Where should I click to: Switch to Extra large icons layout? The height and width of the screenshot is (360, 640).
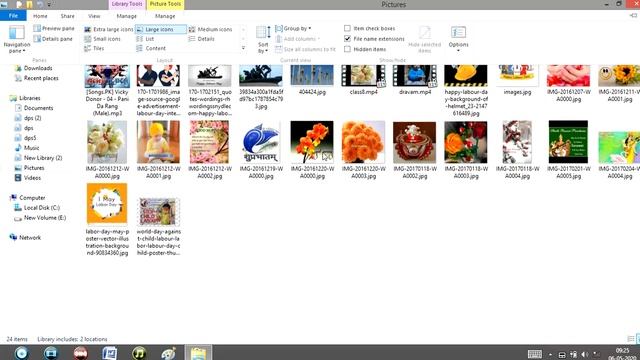point(109,29)
